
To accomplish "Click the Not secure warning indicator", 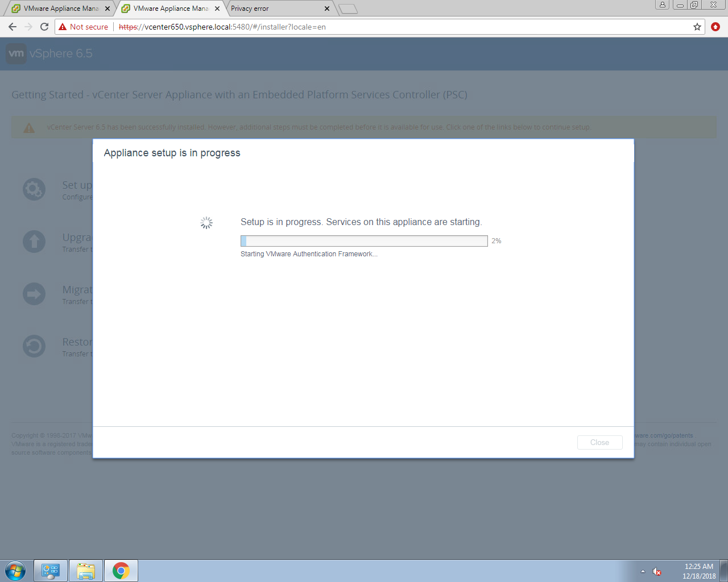I will click(83, 27).
